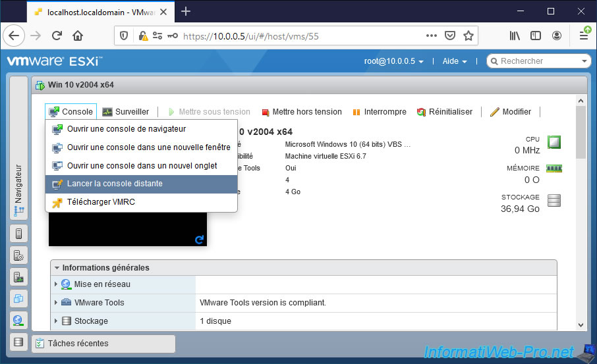Click the '36,94 Go' storage usage value

coord(520,209)
